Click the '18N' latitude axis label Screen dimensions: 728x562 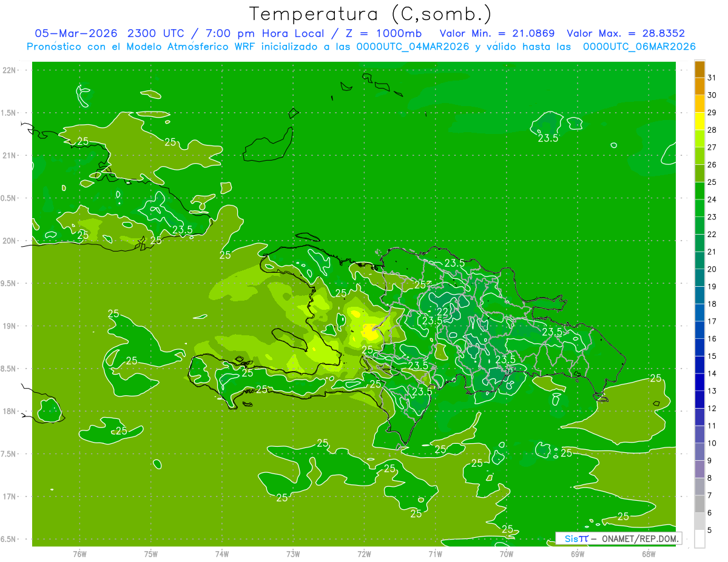pos(10,411)
